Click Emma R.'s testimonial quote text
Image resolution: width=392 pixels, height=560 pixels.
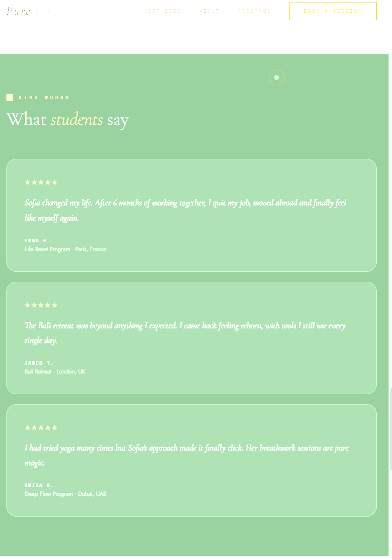tap(185, 210)
